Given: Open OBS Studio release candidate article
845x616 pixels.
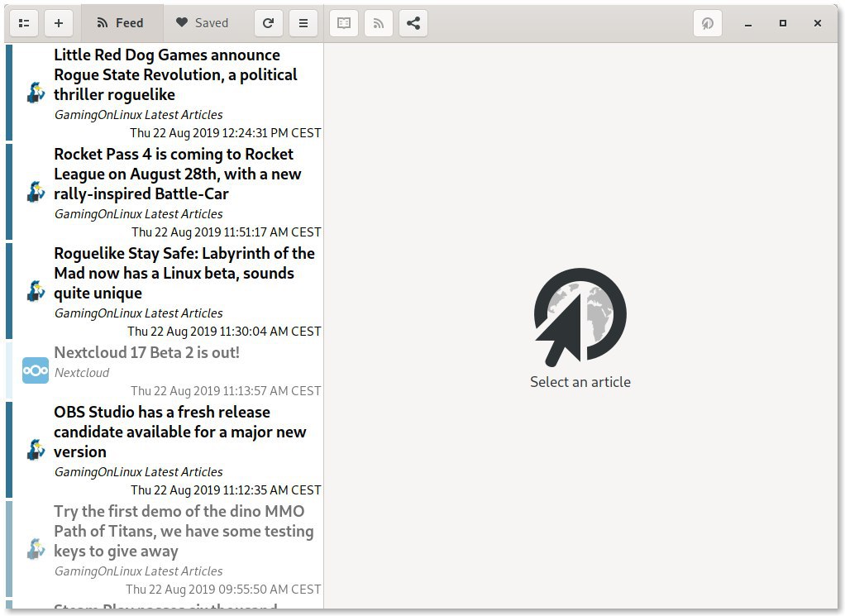Looking at the screenshot, I should [x=164, y=450].
